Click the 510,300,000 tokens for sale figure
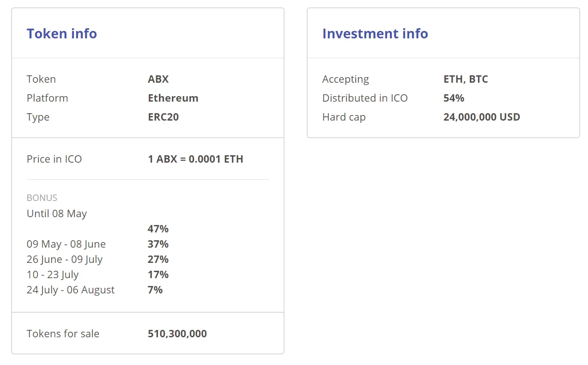The height and width of the screenshot is (365, 588). point(177,334)
